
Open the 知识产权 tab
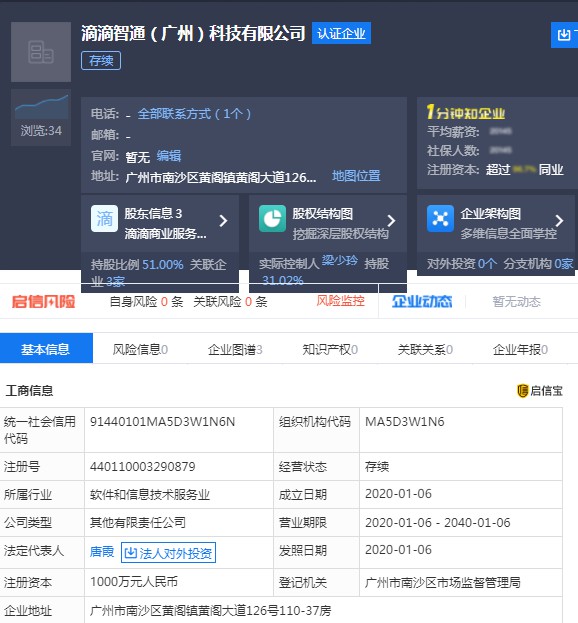pyautogui.click(x=330, y=350)
